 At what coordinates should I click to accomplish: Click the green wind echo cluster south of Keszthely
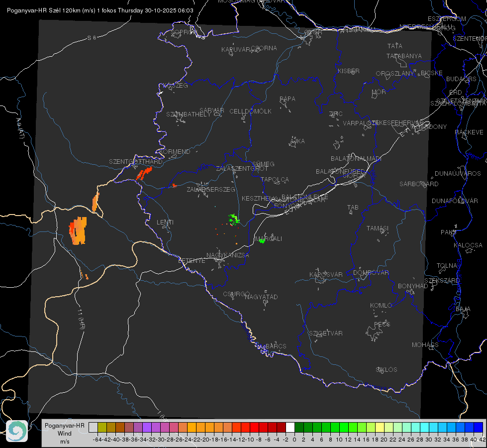(x=234, y=219)
